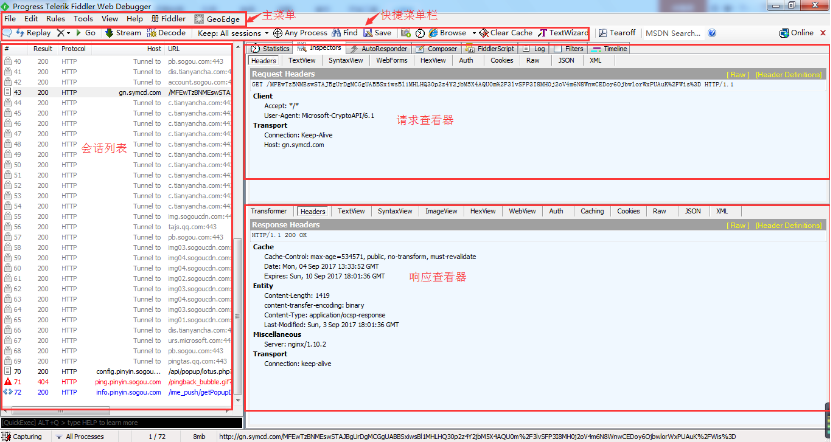Toggle Stream mode
The width and height of the screenshot is (831, 442).
[123, 33]
